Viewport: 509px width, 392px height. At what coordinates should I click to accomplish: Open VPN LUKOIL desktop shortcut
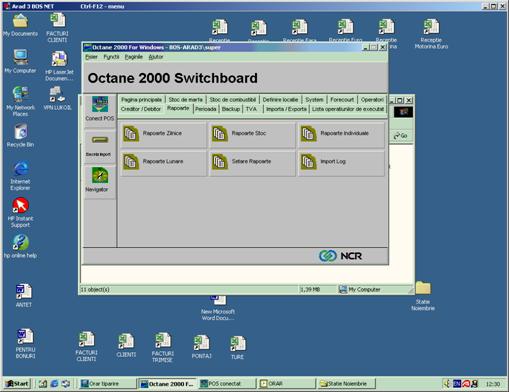(57, 98)
